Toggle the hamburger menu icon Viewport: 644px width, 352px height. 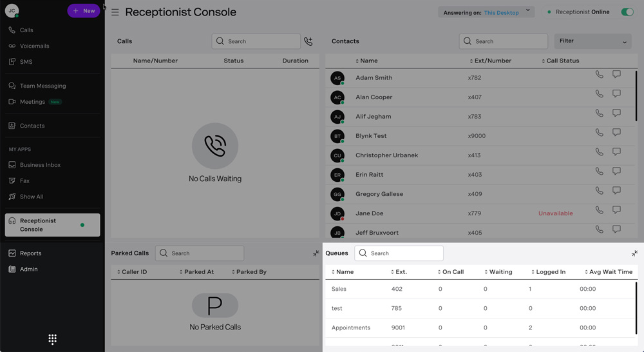point(115,12)
